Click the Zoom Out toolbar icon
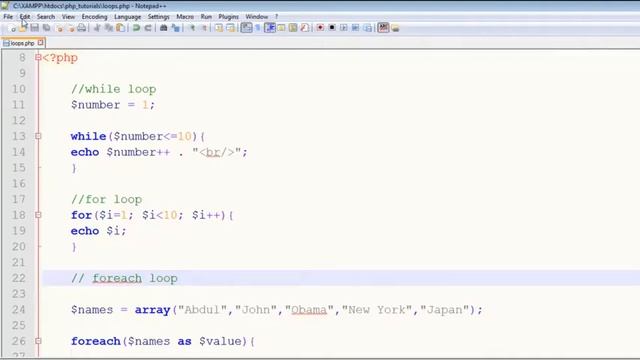Viewport: 640px width, 360px height. pyautogui.click(x=204, y=28)
